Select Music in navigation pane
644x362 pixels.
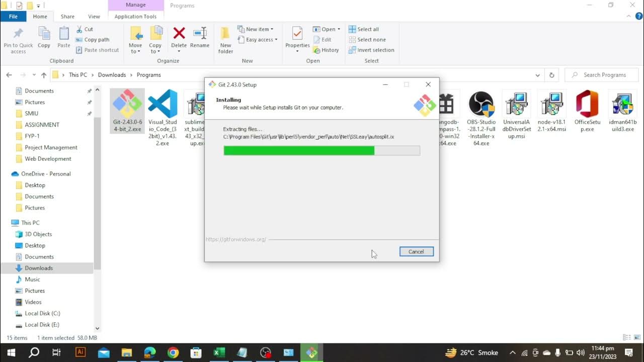pyautogui.click(x=32, y=280)
